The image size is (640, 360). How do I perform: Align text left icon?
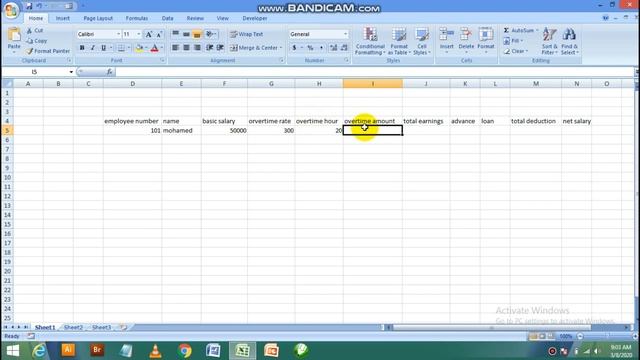click(x=176, y=48)
